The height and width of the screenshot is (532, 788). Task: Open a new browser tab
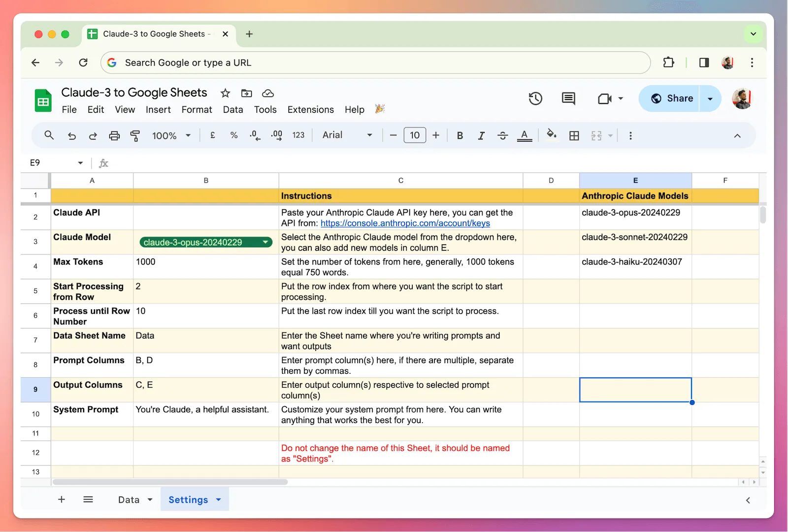[x=249, y=34]
